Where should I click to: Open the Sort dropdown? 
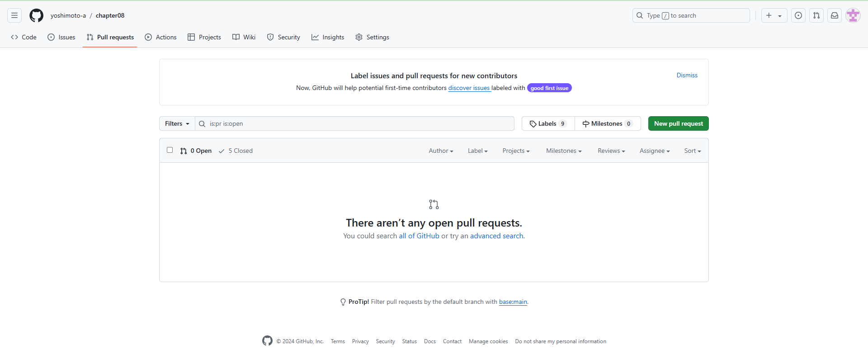692,151
